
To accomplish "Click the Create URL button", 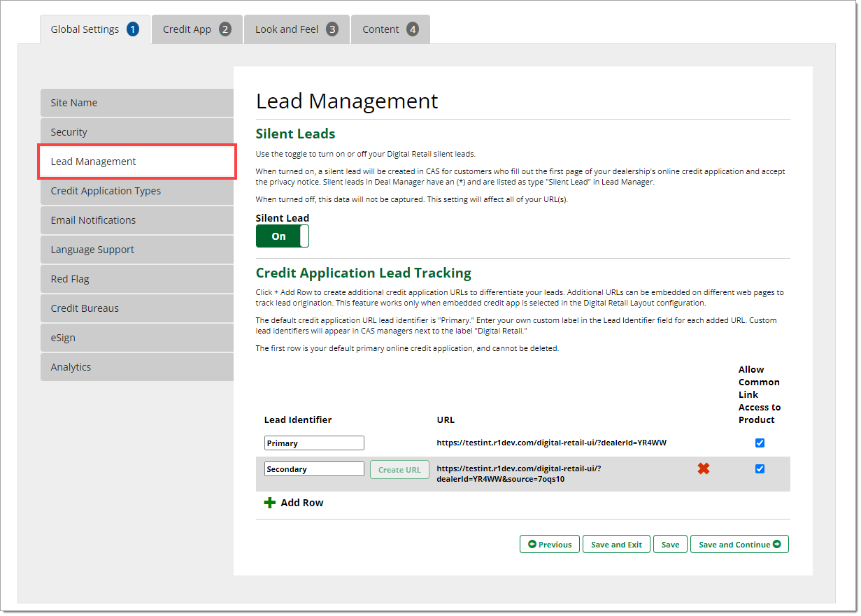I will point(399,470).
